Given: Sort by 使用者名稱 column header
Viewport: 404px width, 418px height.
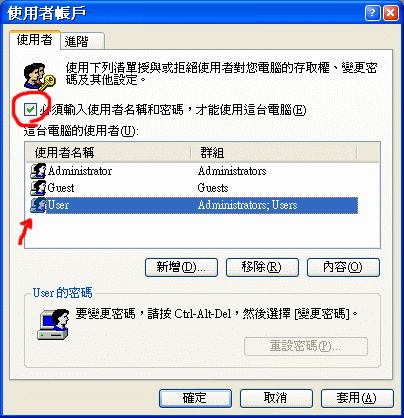Looking at the screenshot, I should tap(108, 153).
